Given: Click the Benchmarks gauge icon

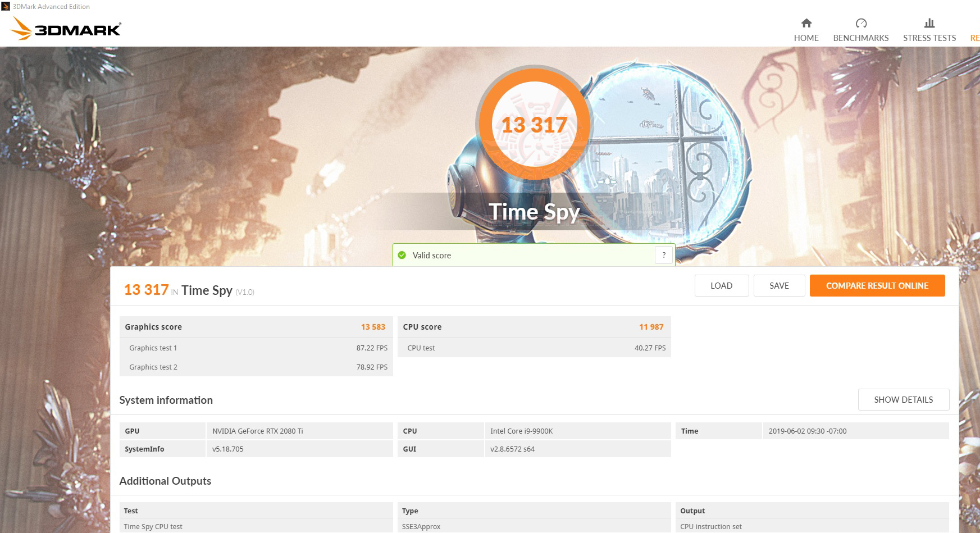Looking at the screenshot, I should coord(861,23).
